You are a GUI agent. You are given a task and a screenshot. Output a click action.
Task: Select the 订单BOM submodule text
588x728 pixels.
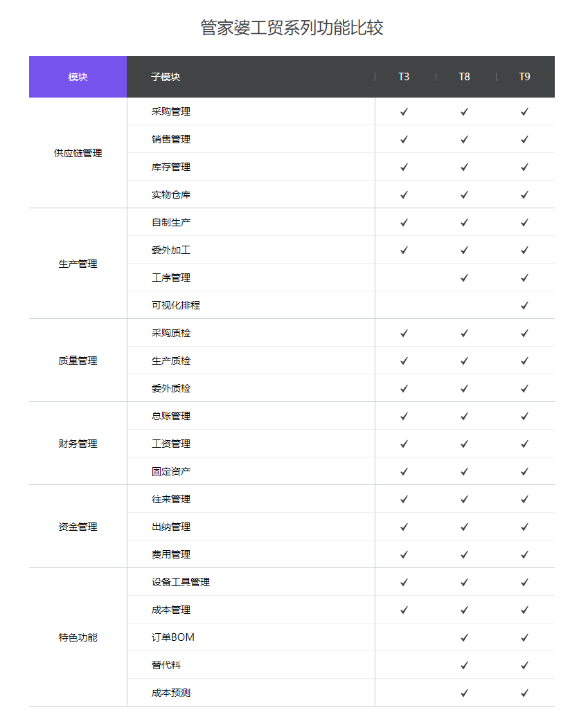(x=173, y=637)
